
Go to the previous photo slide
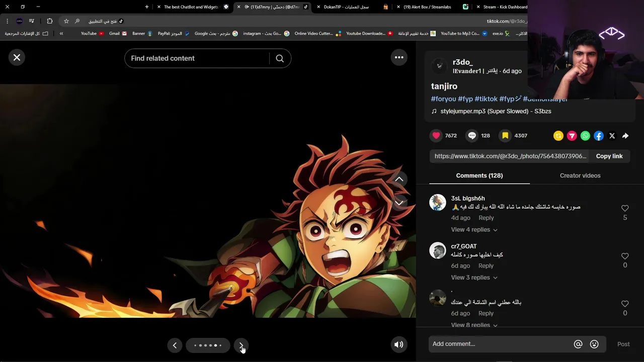click(175, 345)
